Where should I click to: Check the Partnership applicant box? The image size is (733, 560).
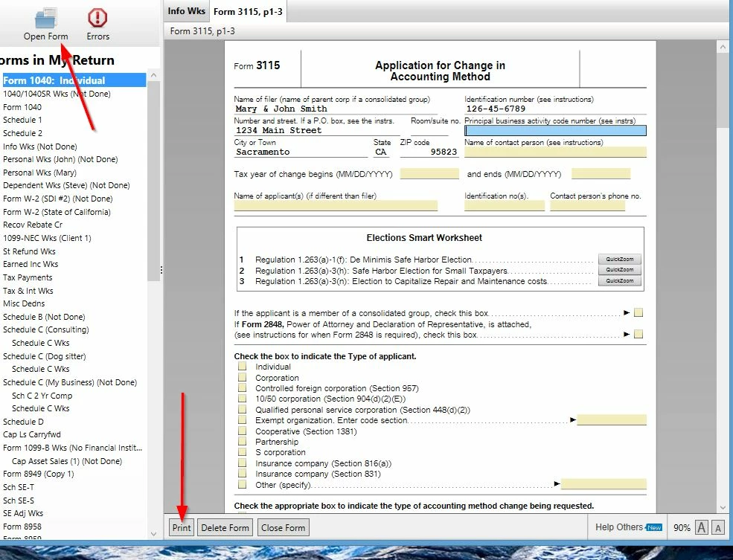click(242, 441)
